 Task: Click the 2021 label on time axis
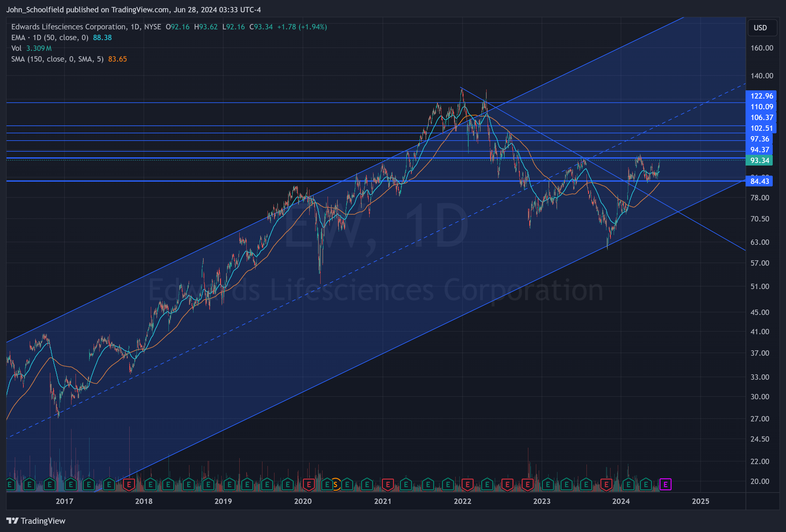click(383, 501)
